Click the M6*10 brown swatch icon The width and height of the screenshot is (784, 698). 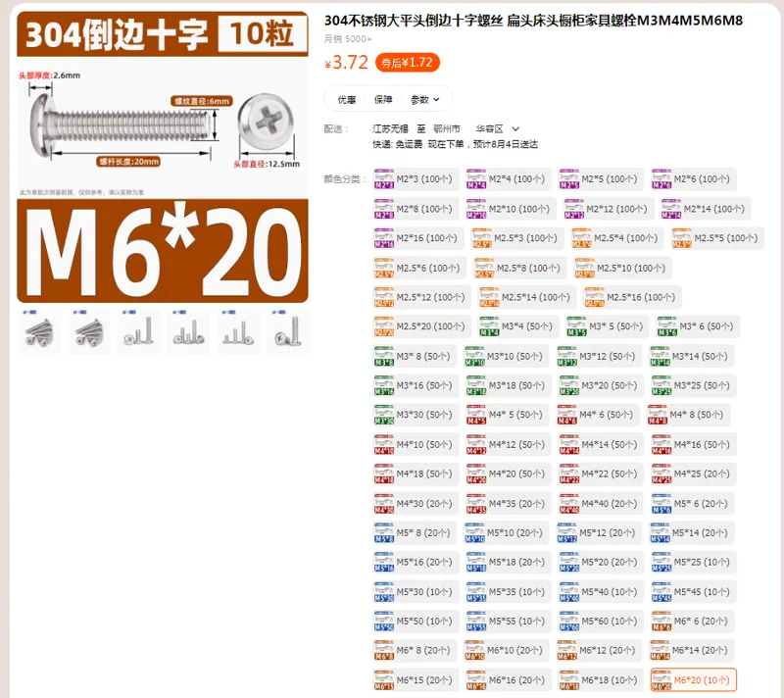tap(474, 651)
